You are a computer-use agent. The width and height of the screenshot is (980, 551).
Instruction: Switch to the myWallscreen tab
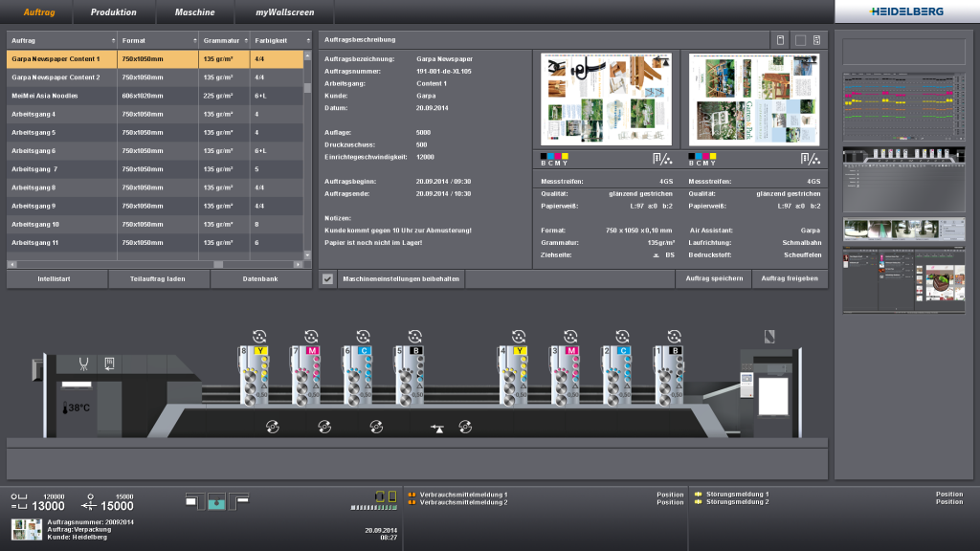[285, 11]
